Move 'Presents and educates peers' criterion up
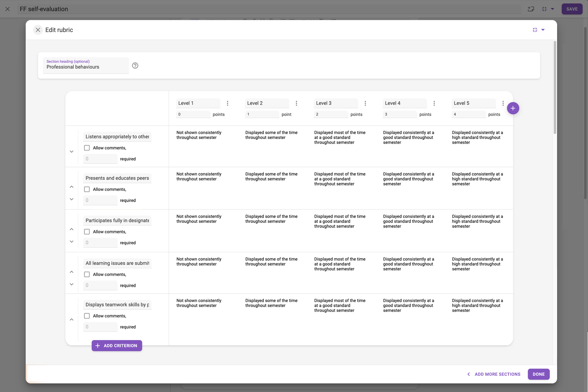The height and width of the screenshot is (392, 588). click(x=72, y=187)
